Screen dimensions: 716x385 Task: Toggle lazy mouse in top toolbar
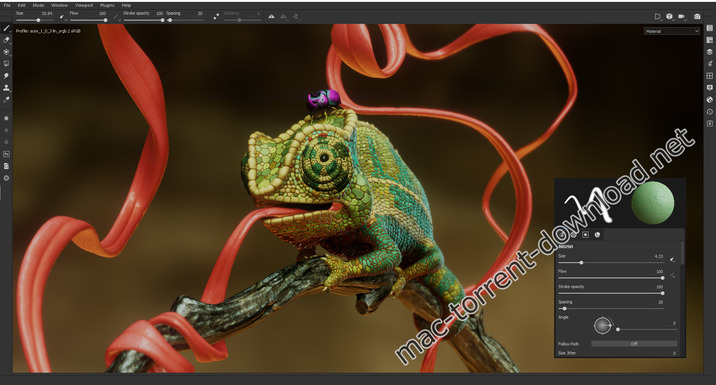(x=216, y=16)
